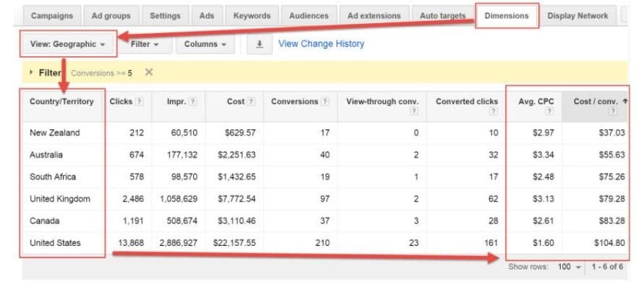
Task: Expand the Filter row disclosure triangle
Action: pos(32,72)
